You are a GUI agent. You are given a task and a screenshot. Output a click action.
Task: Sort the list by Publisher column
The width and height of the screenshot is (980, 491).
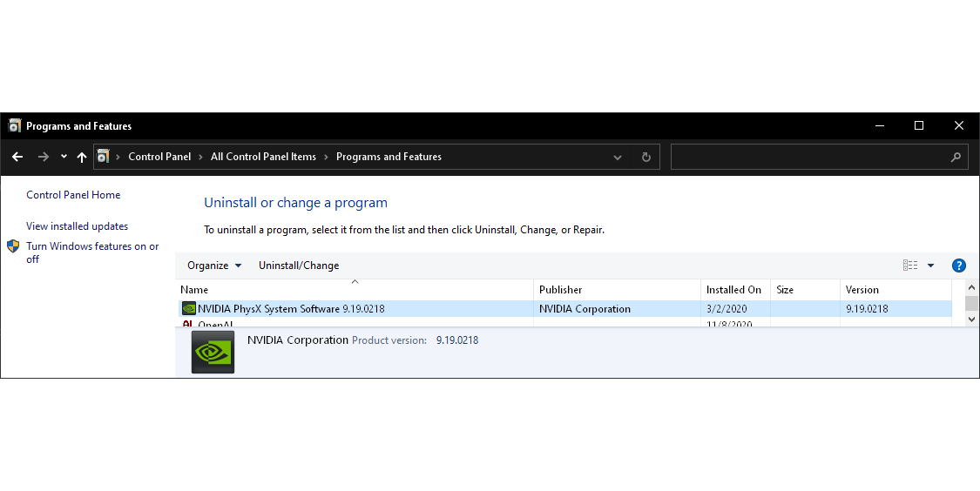560,290
